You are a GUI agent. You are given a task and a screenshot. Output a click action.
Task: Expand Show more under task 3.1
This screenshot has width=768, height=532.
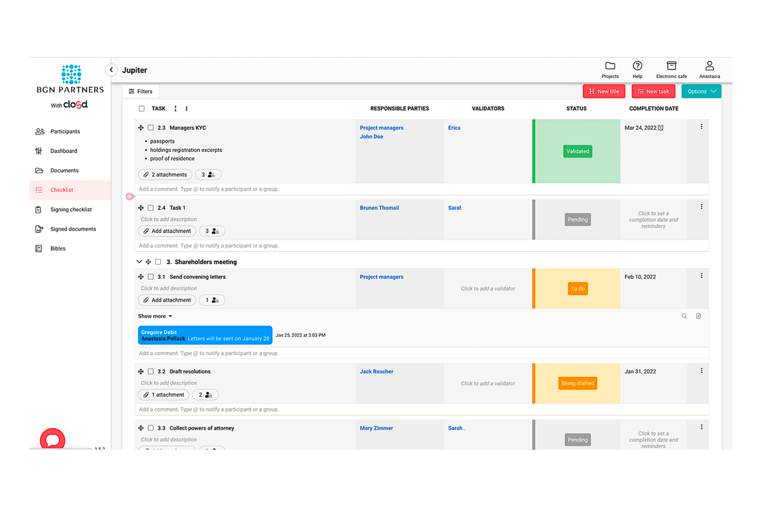tap(155, 316)
